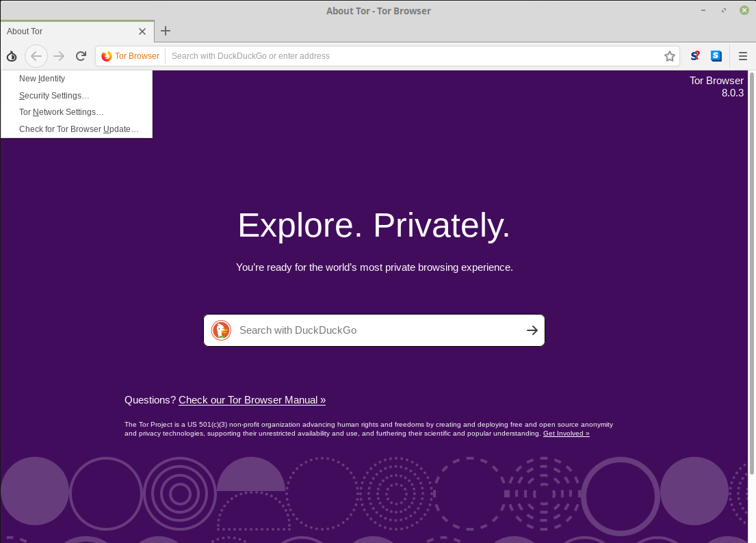Go back using the back arrow
756x543 pixels.
tap(36, 56)
